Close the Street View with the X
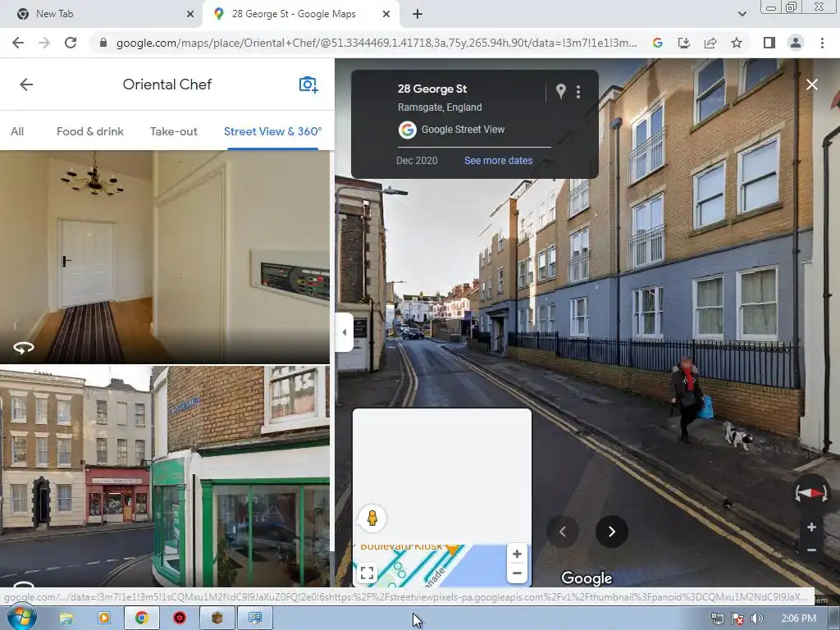This screenshot has width=840, height=630. coord(811,84)
